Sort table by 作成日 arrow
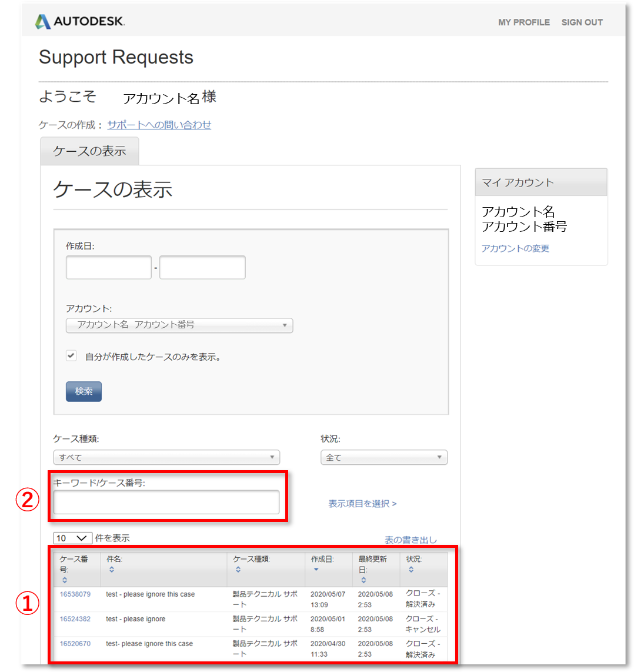This screenshot has width=634, height=672. coord(316,570)
